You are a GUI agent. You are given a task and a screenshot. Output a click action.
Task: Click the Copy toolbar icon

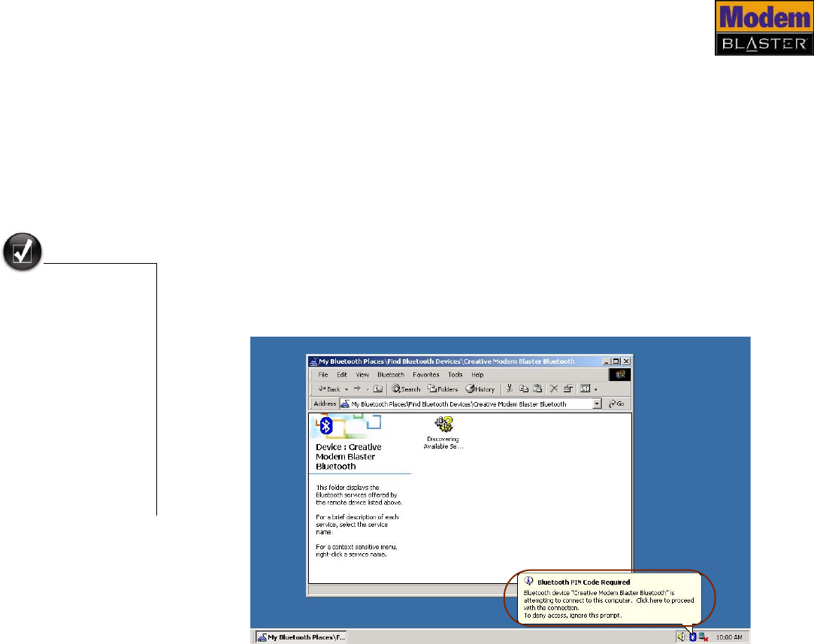(524, 389)
